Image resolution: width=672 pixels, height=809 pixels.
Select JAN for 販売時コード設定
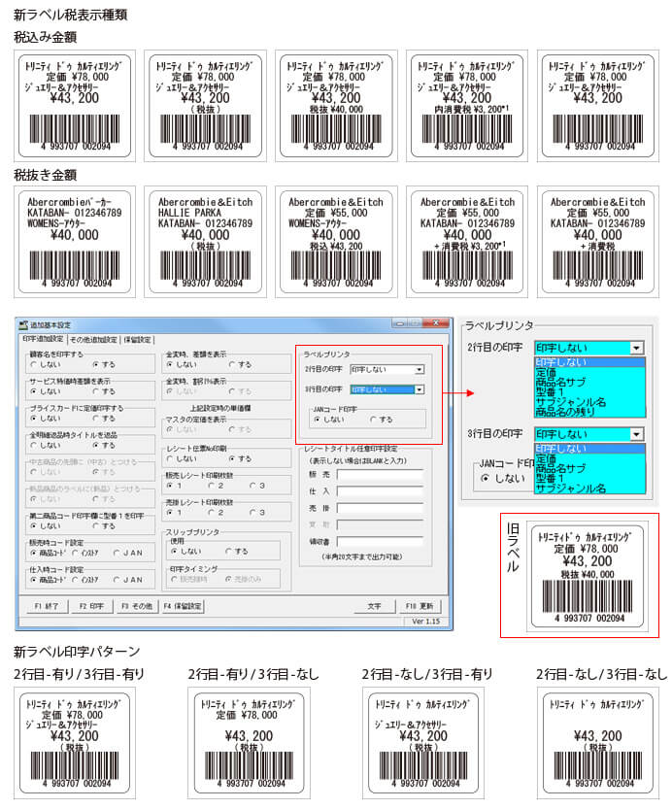(118, 552)
